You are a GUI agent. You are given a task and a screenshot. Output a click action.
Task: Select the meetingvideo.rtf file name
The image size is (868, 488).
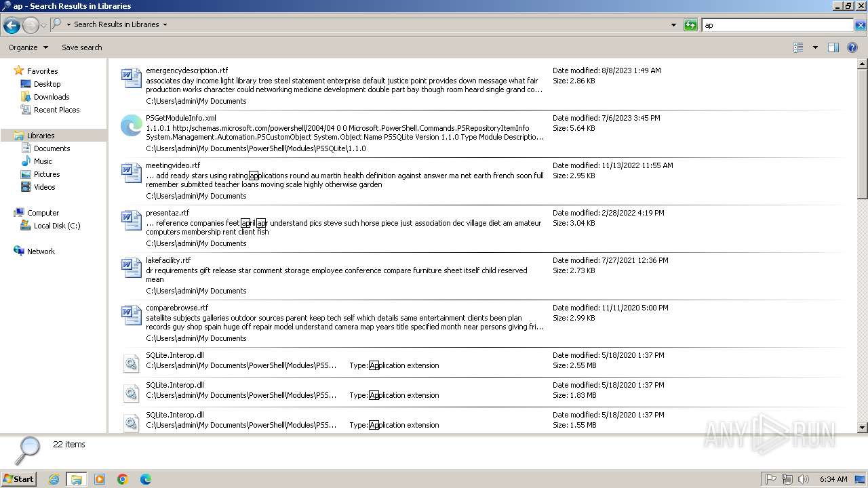tap(173, 165)
